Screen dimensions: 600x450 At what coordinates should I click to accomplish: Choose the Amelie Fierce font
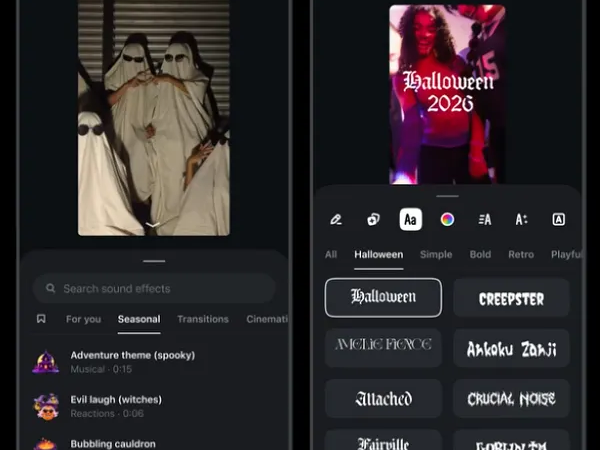click(383, 348)
